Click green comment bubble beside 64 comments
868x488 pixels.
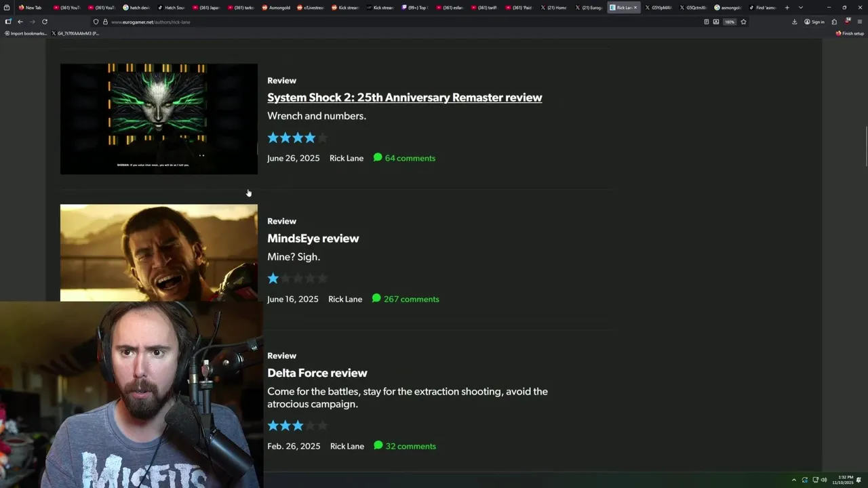tap(378, 158)
